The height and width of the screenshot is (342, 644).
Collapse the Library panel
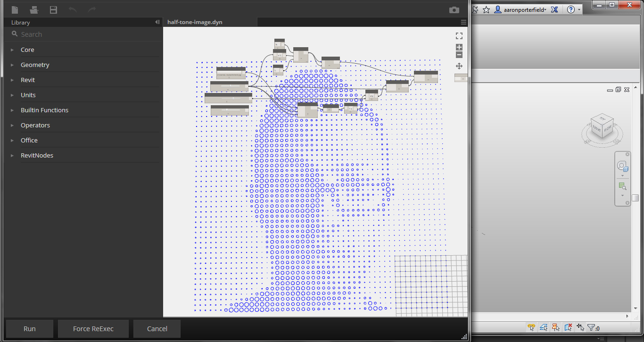click(x=157, y=22)
